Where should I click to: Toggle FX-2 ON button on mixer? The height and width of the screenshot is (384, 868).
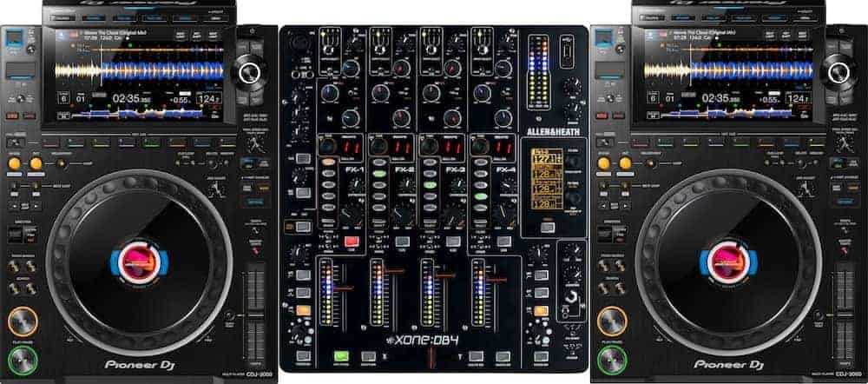point(402,242)
